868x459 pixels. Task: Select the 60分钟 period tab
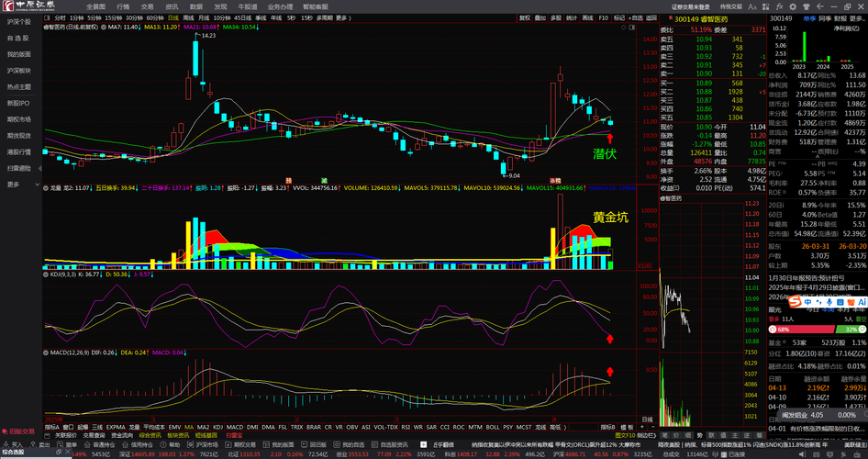point(155,18)
